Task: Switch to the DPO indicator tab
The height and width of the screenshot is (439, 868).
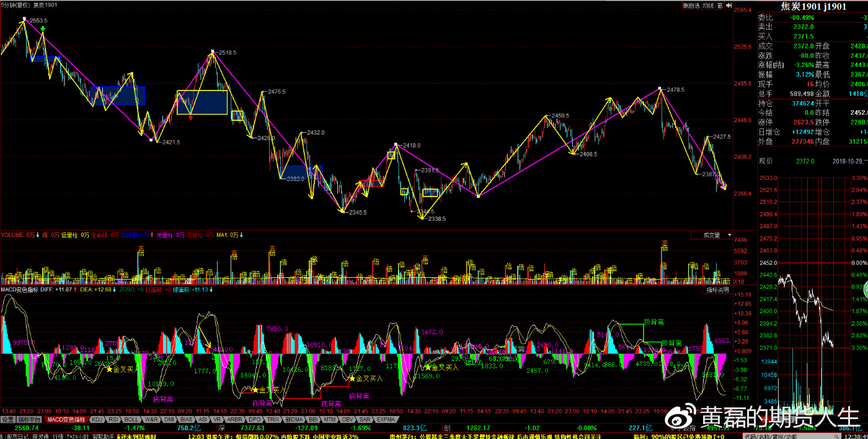Action: [255, 419]
